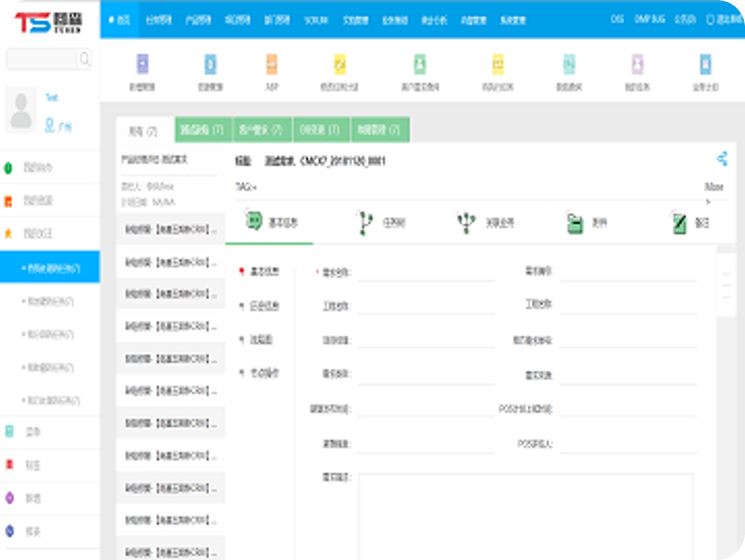Screen dimensions: 745x560
Task: Switch to the tab with green folder icon
Action: [587, 223]
